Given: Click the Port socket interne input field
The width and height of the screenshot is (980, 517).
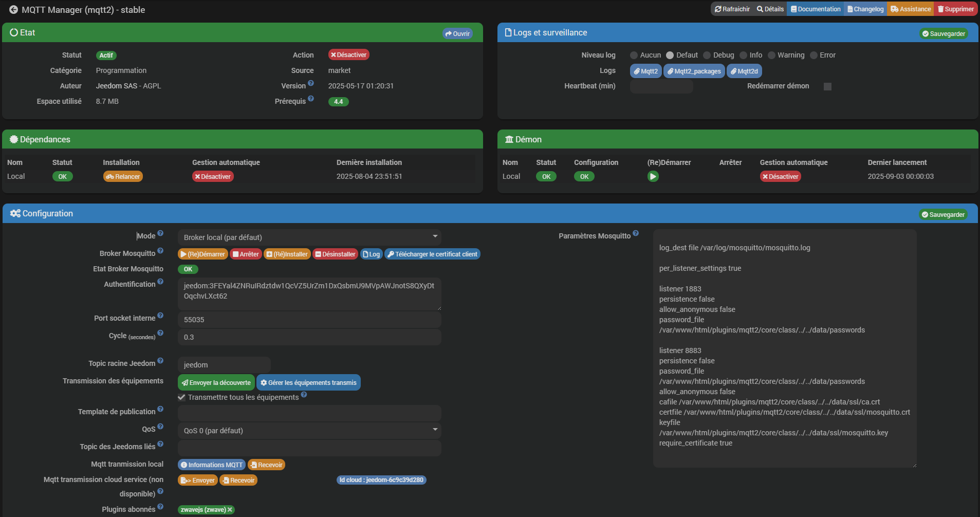Looking at the screenshot, I should coord(309,320).
